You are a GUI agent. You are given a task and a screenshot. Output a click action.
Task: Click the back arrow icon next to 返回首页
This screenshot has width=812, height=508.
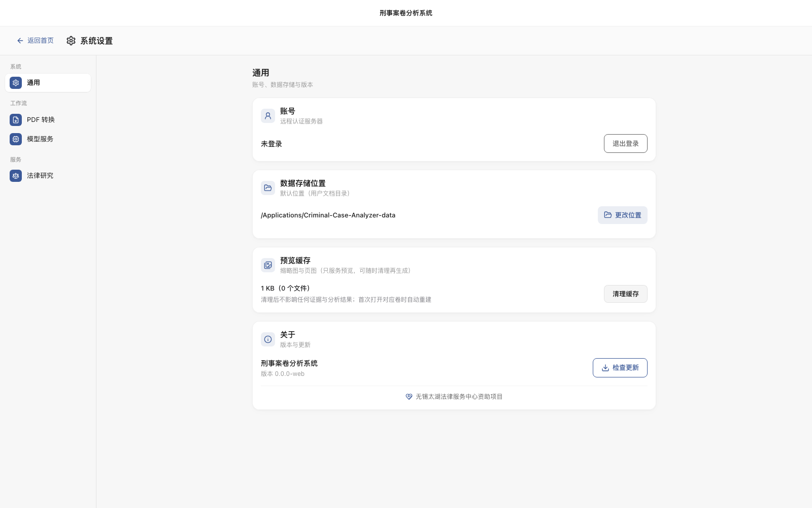click(x=20, y=41)
